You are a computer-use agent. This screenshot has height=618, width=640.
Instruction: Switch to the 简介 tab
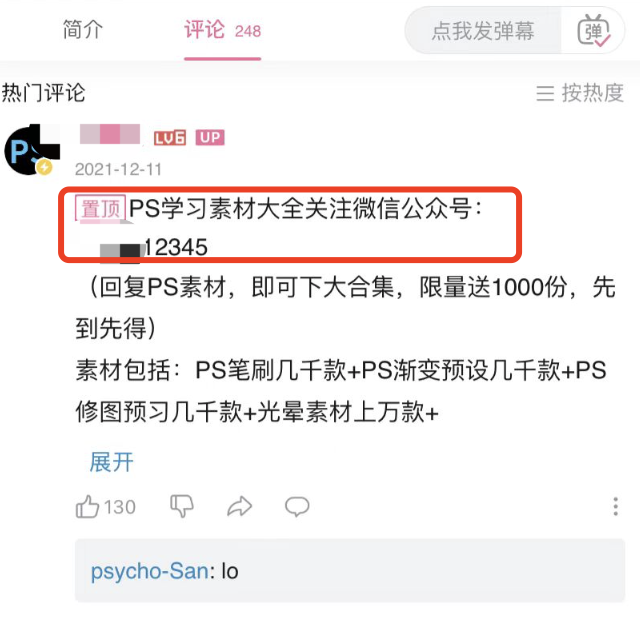83,30
